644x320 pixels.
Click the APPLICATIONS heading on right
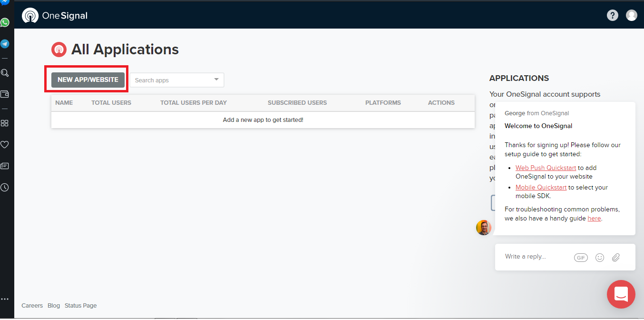[x=519, y=78]
